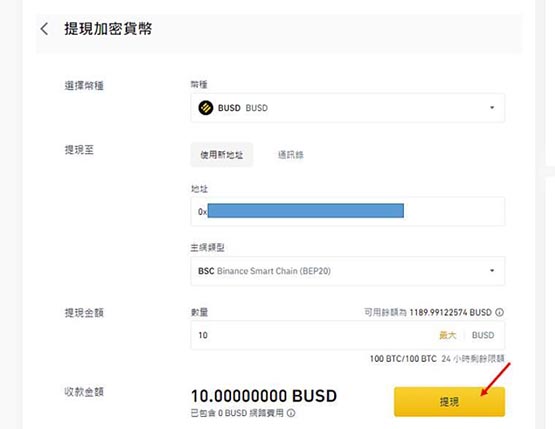Click the BUSD unit label in amount field
This screenshot has width=555, height=429.
[x=483, y=335]
